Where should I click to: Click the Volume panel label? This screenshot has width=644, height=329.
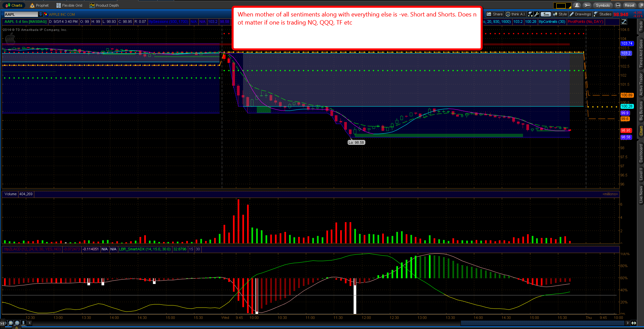10,194
